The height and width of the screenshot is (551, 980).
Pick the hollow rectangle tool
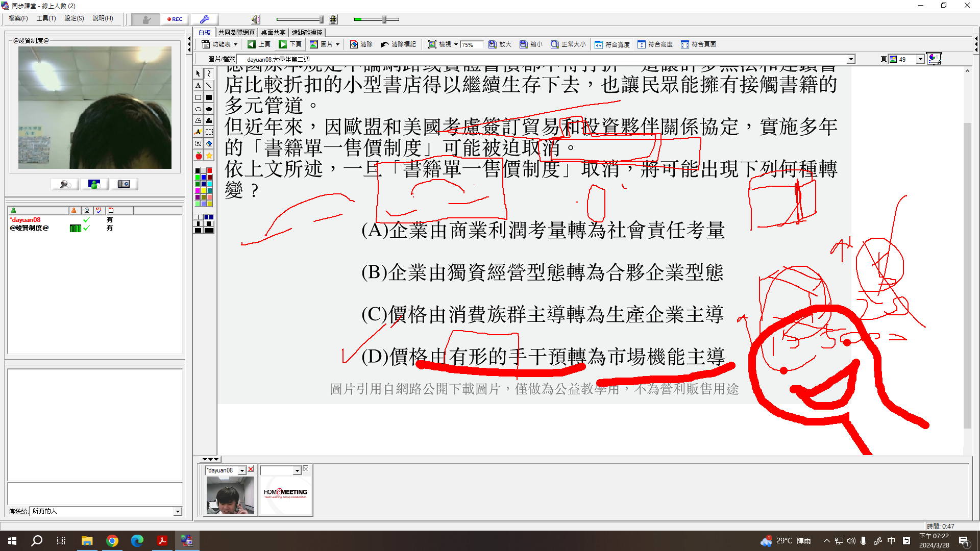pos(198,97)
